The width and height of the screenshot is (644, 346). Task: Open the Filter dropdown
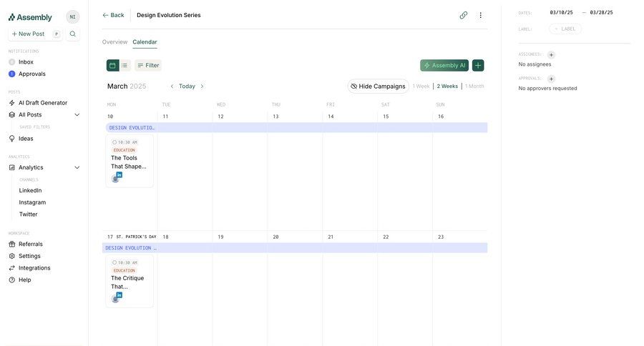pyautogui.click(x=148, y=65)
